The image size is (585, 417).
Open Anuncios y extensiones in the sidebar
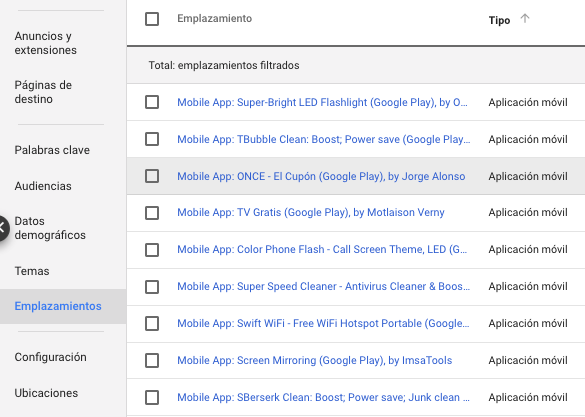pyautogui.click(x=46, y=43)
